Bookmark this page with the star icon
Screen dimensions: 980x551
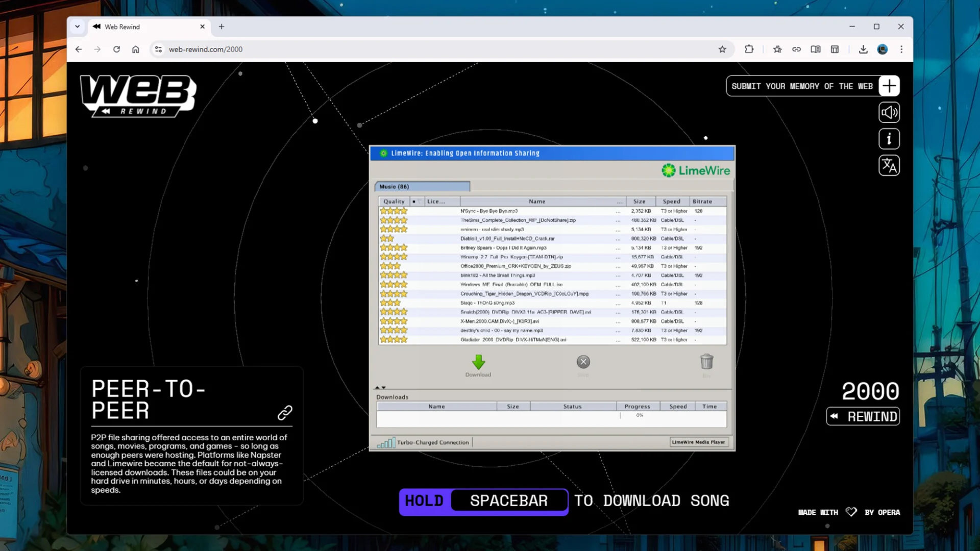(722, 49)
